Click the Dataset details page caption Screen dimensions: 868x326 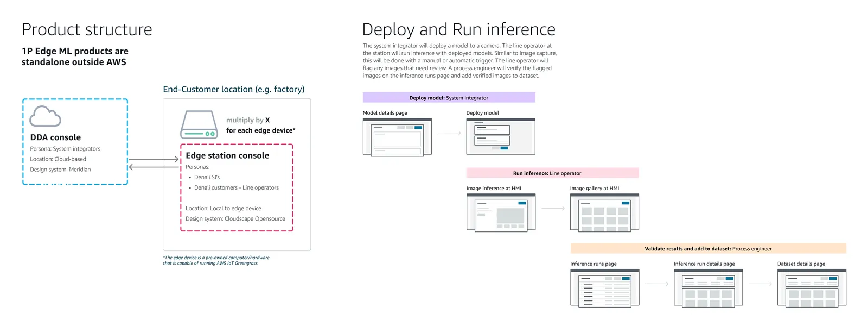point(801,264)
